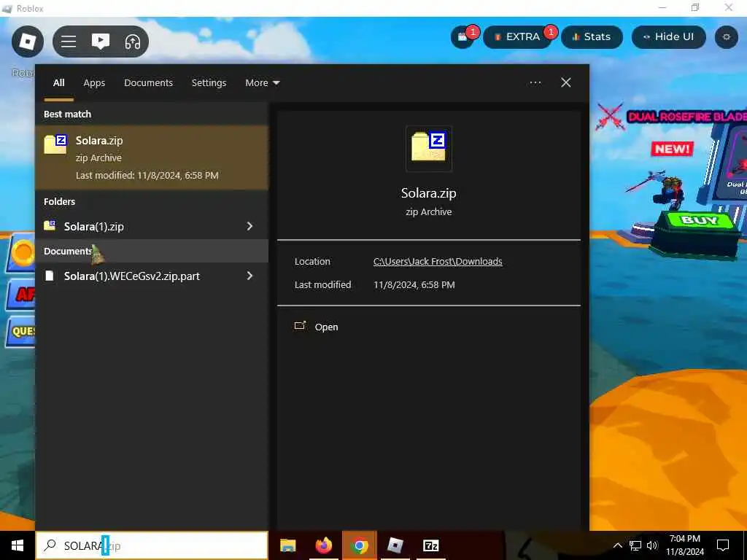The height and width of the screenshot is (560, 747).
Task: Open network status tray icon
Action: pyautogui.click(x=635, y=545)
